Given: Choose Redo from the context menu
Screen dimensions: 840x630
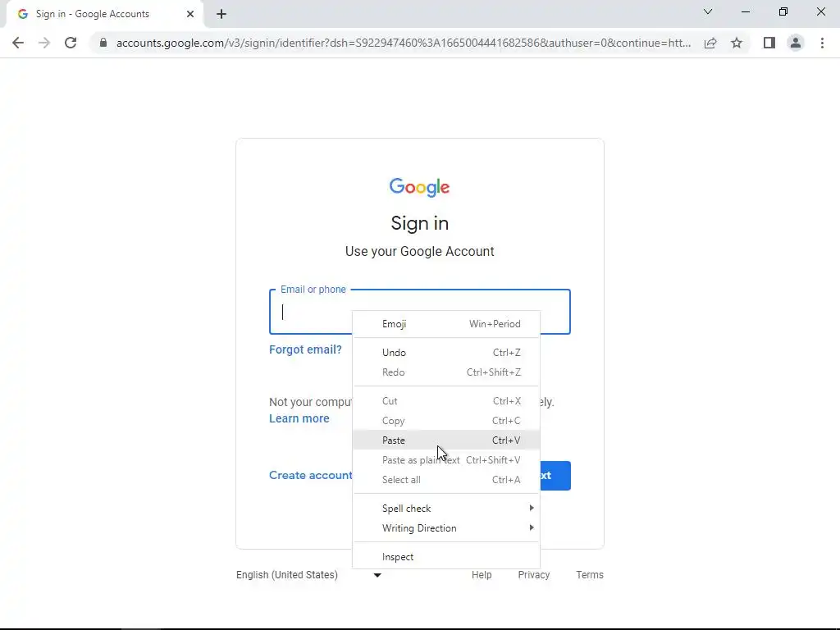Looking at the screenshot, I should point(445,372).
